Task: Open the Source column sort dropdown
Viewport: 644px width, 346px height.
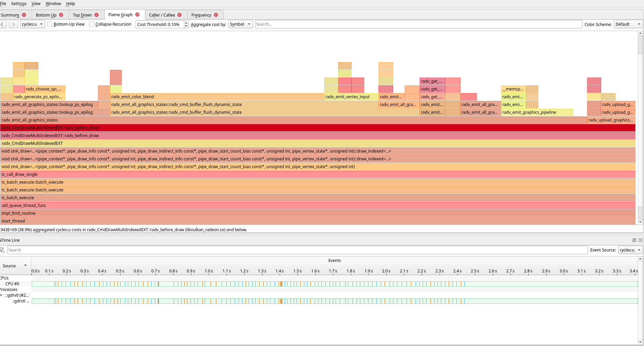Action: (x=25, y=266)
